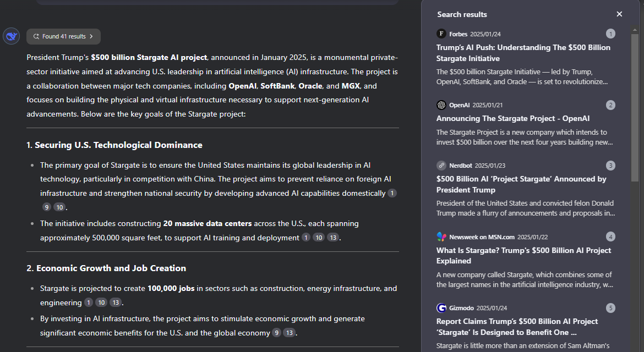
Task: Click the date '2025/01/22'
Action: coord(533,237)
